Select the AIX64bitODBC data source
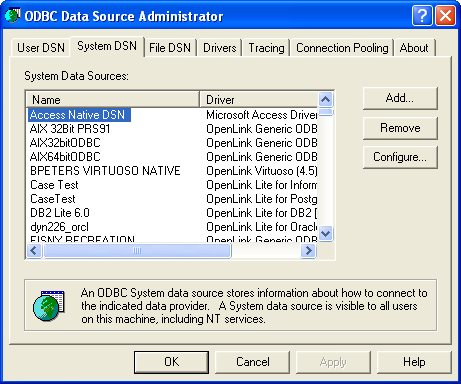 (x=65, y=157)
